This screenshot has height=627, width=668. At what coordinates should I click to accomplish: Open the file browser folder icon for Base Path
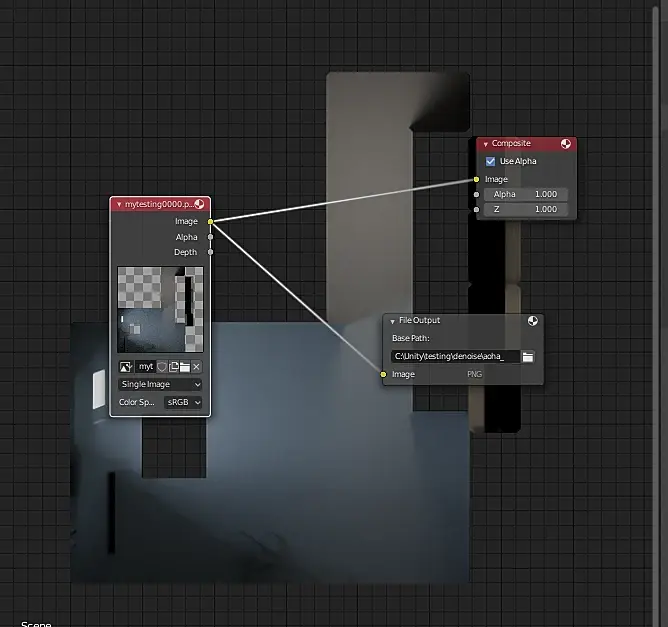coord(528,357)
